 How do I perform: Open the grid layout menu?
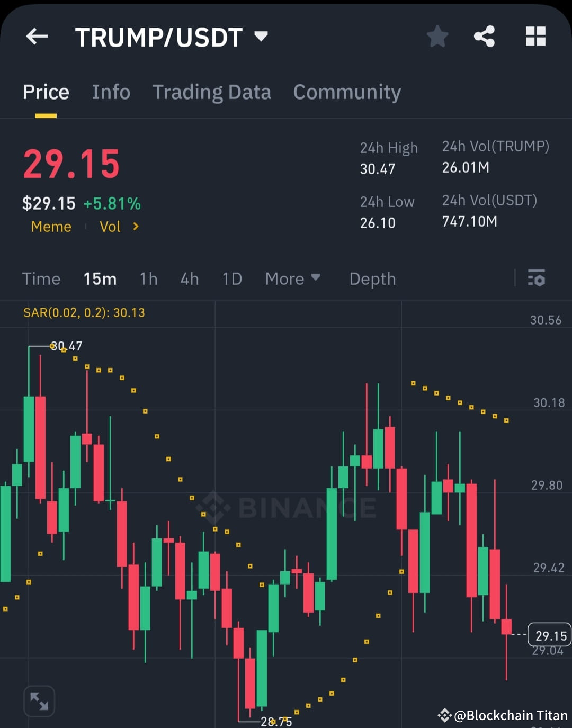point(535,36)
